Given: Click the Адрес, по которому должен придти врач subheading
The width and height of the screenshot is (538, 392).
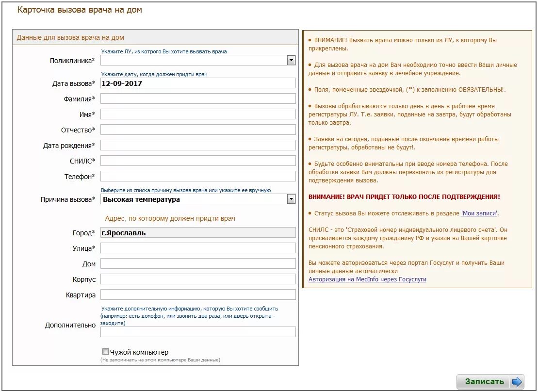Looking at the screenshot, I should click(x=170, y=219).
